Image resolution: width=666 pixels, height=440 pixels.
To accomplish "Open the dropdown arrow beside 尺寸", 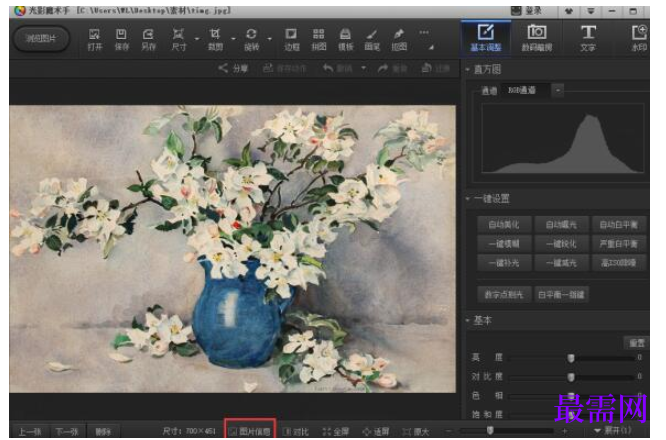I will pos(197,39).
